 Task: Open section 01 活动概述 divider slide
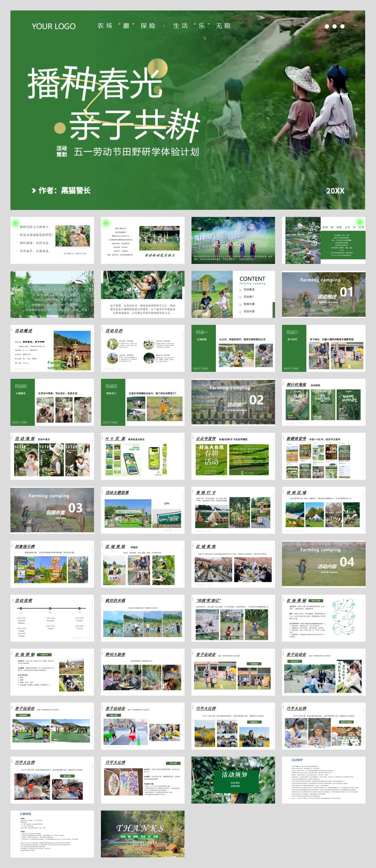[x=324, y=294]
